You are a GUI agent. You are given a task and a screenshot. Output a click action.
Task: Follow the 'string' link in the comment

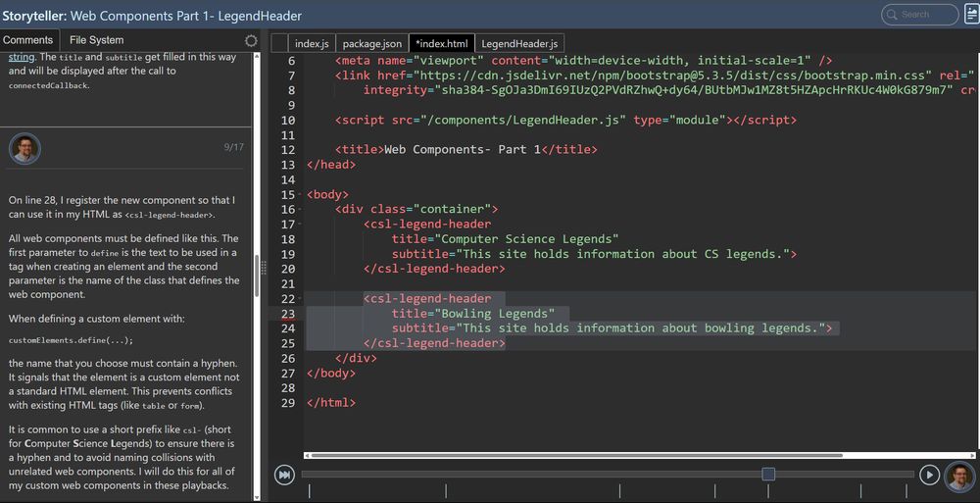point(22,57)
